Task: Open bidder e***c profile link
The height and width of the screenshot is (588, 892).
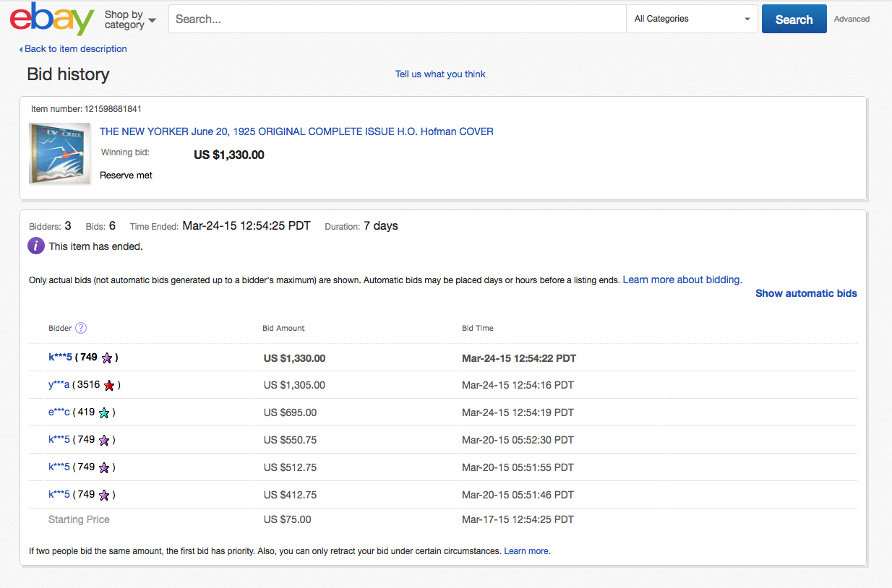Action: (x=59, y=412)
